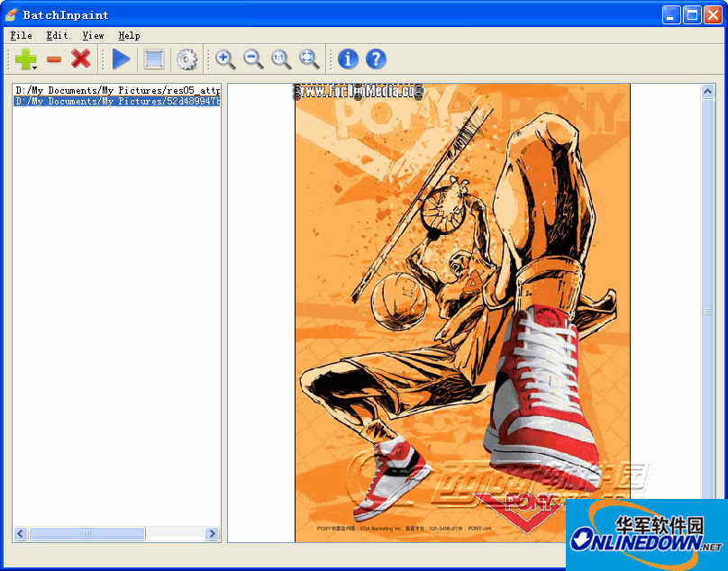Viewport: 728px width, 571px height.
Task: Click the red X Clear all icon
Action: click(x=81, y=59)
